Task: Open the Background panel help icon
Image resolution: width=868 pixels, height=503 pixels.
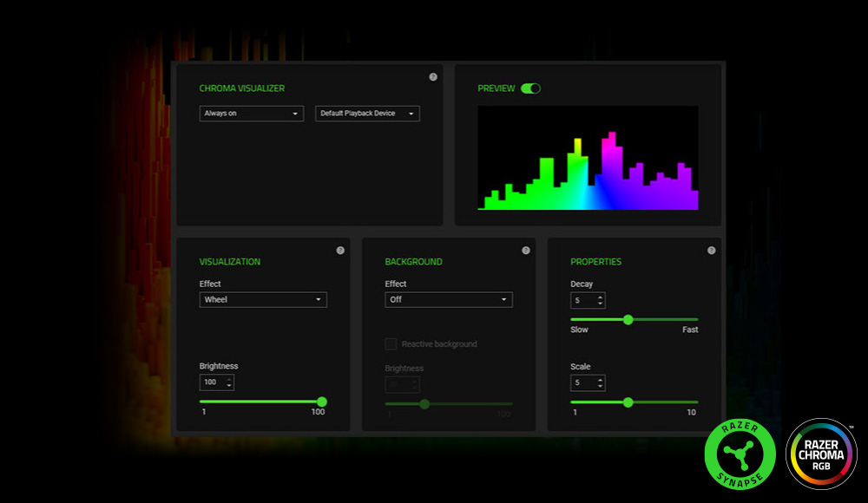Action: coord(525,249)
